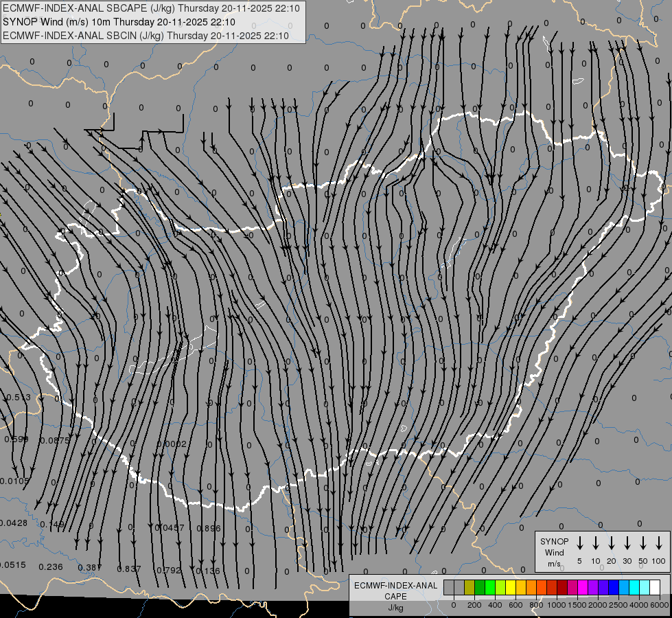Click the wind arrow above 50 m/s

(x=643, y=542)
